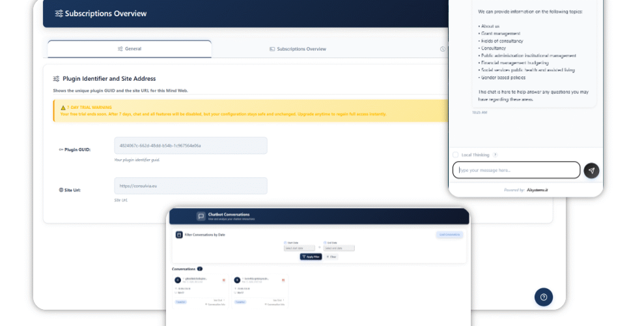This screenshot has height=326, width=644.
Task: Click the yellow trial warning triangle icon
Action: pos(63,107)
